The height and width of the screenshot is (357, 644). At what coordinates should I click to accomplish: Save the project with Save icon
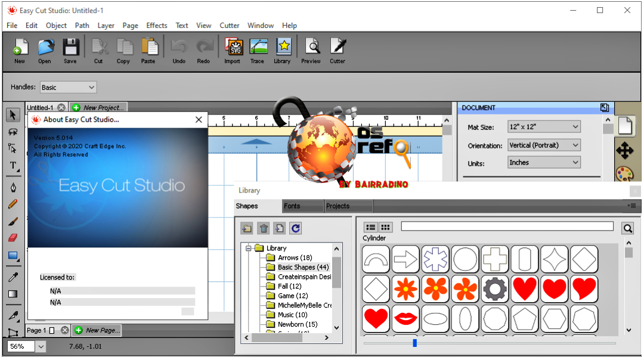(70, 51)
